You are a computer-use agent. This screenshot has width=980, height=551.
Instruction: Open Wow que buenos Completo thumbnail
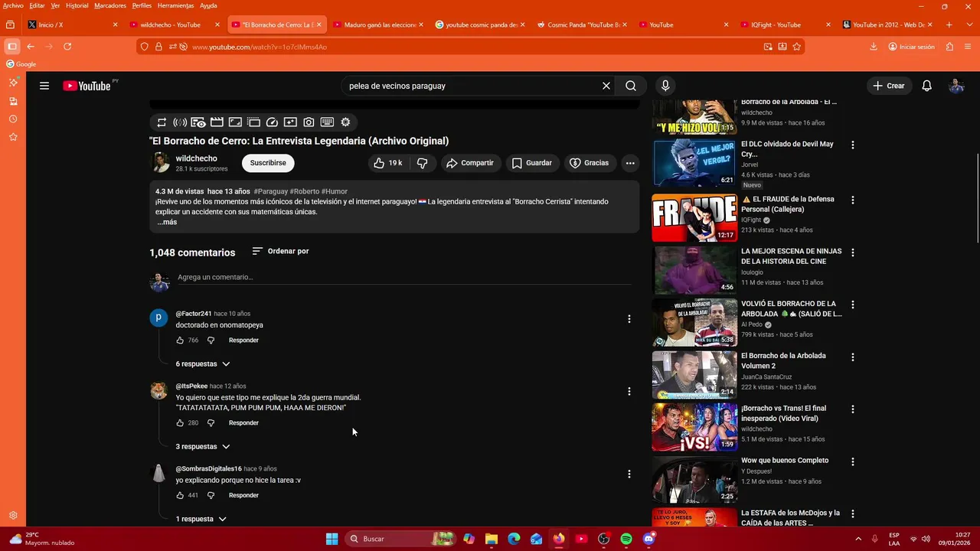pyautogui.click(x=694, y=479)
